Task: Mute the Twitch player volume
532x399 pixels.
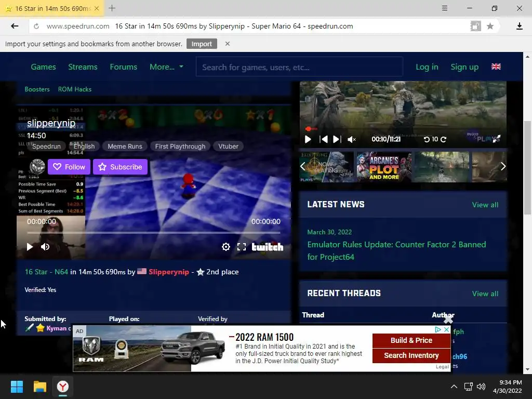Action: (x=45, y=247)
